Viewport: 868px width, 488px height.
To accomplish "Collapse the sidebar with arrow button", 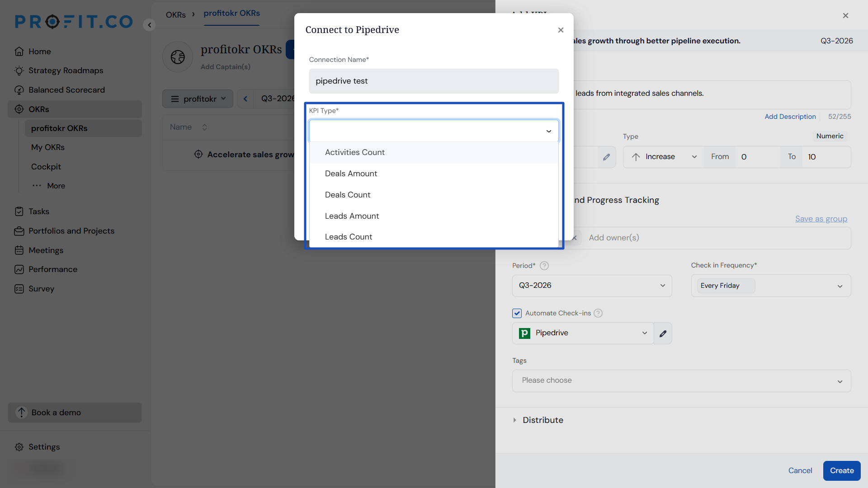I will coord(149,25).
